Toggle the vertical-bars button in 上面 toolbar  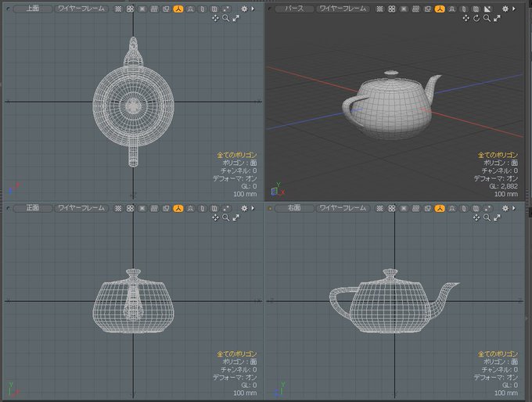pos(154,9)
